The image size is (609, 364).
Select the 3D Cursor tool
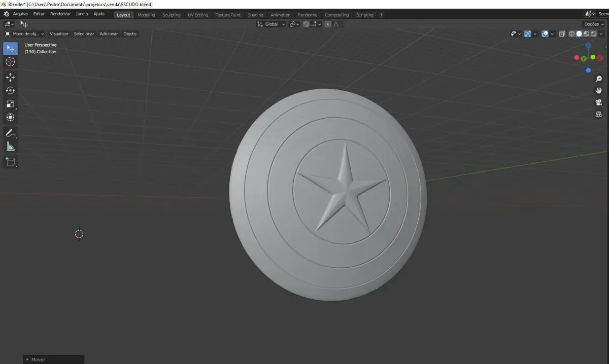coord(10,62)
